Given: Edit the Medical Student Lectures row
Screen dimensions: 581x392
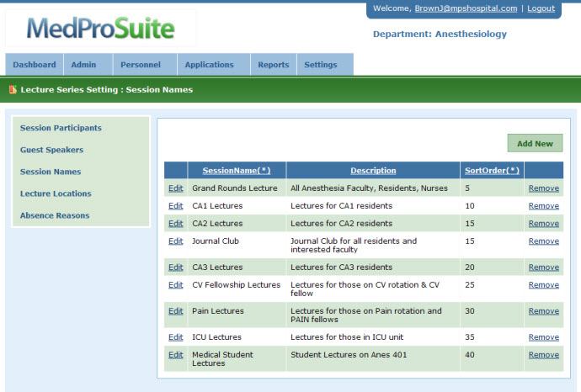Looking at the screenshot, I should [176, 355].
